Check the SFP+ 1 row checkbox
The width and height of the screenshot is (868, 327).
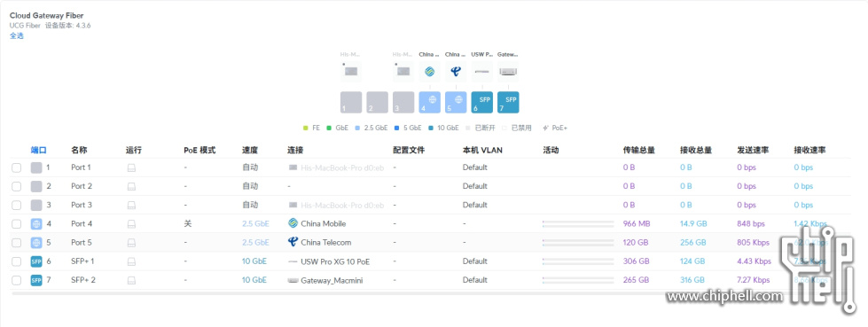point(17,261)
